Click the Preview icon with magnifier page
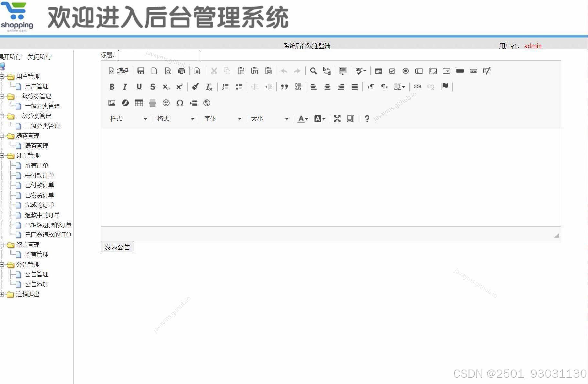Viewport: 588px width, 384px height. [168, 71]
